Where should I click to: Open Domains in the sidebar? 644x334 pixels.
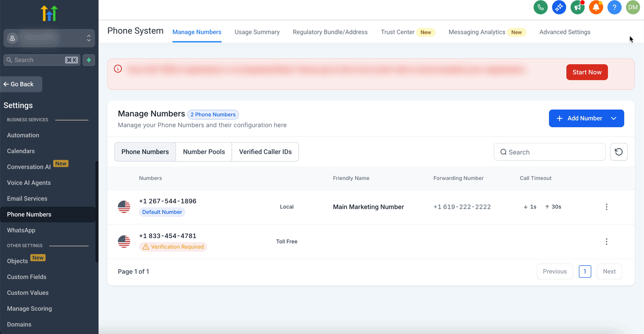[19, 324]
